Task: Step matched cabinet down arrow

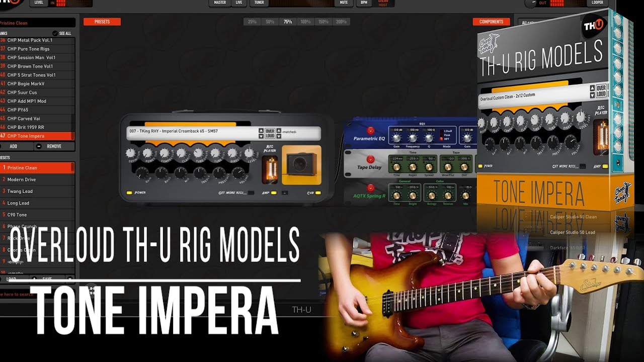Action: (279, 136)
